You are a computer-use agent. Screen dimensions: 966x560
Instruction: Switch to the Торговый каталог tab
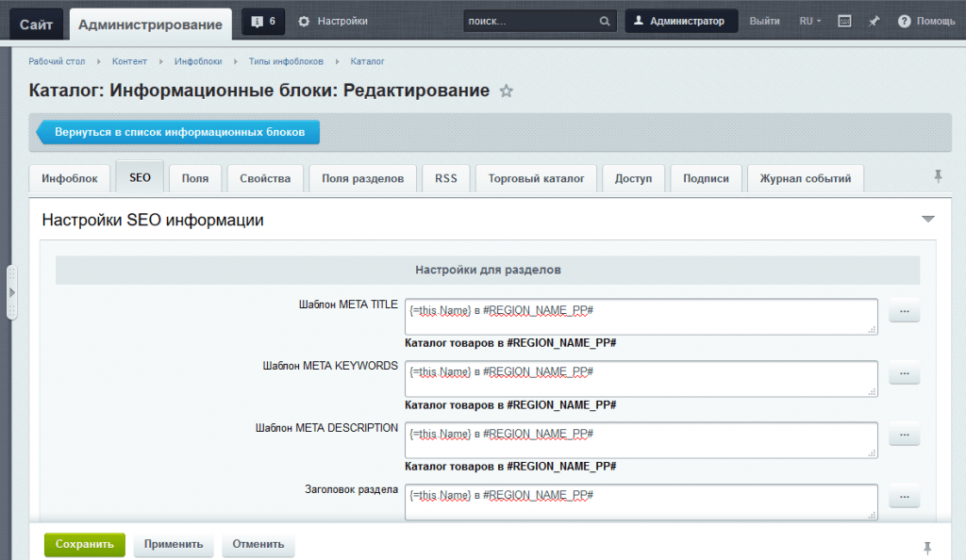tap(537, 178)
